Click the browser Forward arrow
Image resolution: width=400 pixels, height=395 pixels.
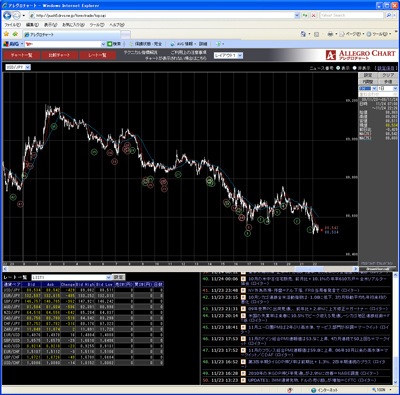click(16, 15)
